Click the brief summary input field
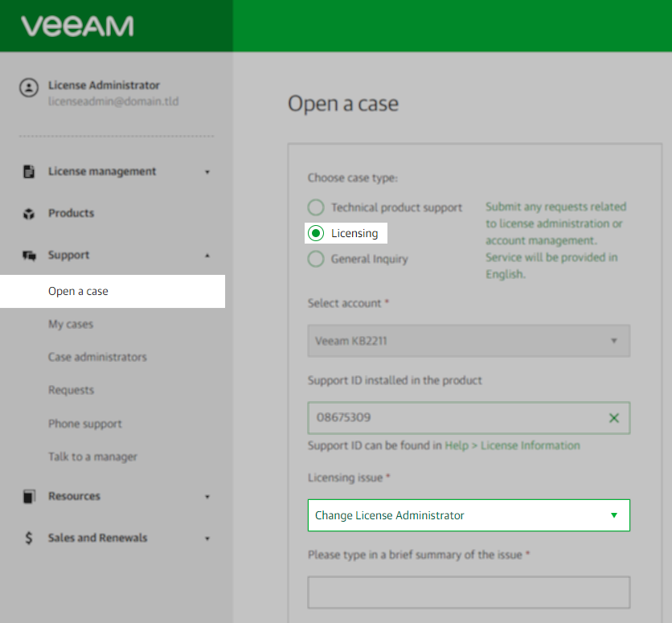672x623 pixels. coord(469,592)
